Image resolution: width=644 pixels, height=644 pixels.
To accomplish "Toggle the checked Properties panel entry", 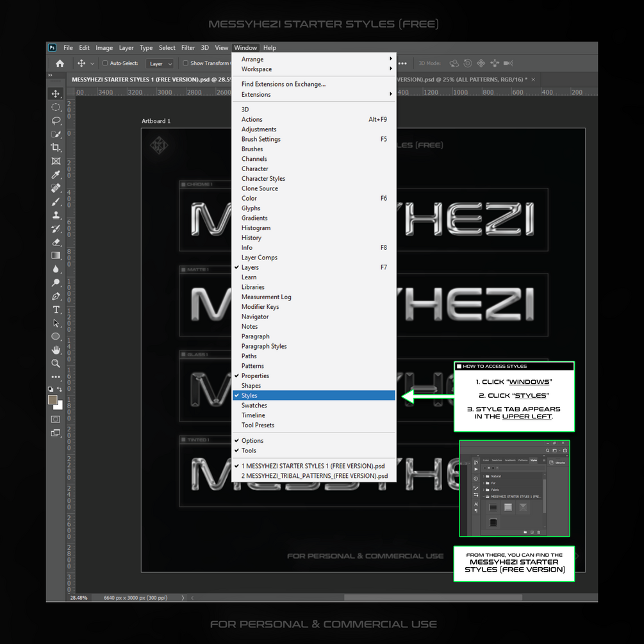I will pyautogui.click(x=314, y=376).
